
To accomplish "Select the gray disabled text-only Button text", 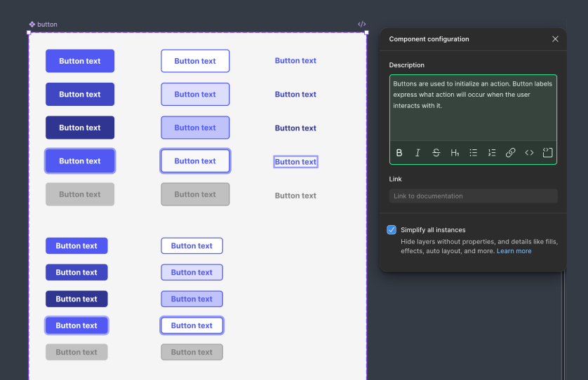I will coord(295,196).
